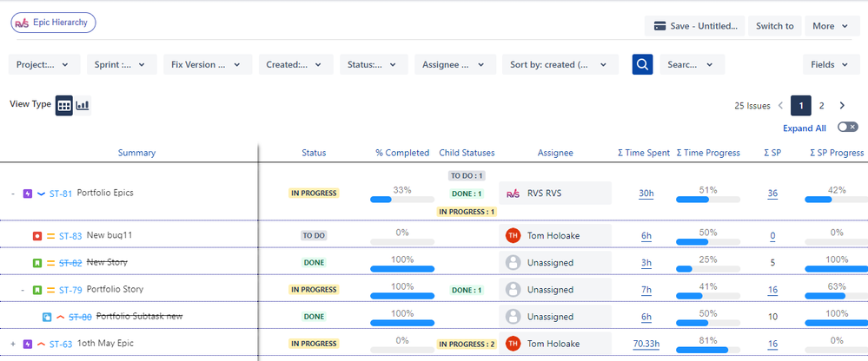Click the IN PROGRESS status badge for ST-79

coord(314,290)
